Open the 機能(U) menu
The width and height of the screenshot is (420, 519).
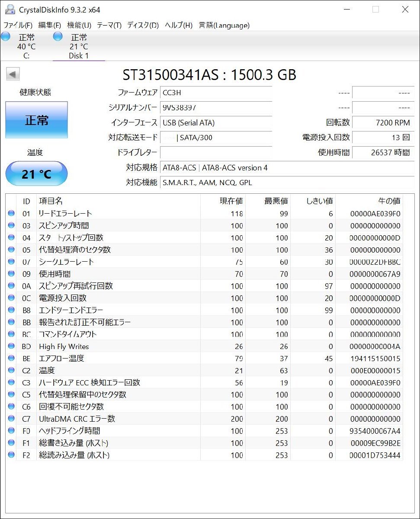(x=79, y=25)
